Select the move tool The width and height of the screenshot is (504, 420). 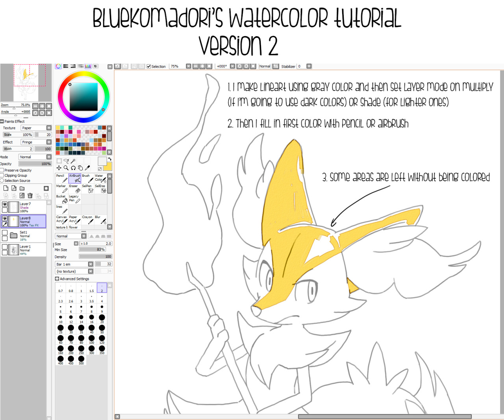pyautogui.click(x=59, y=168)
